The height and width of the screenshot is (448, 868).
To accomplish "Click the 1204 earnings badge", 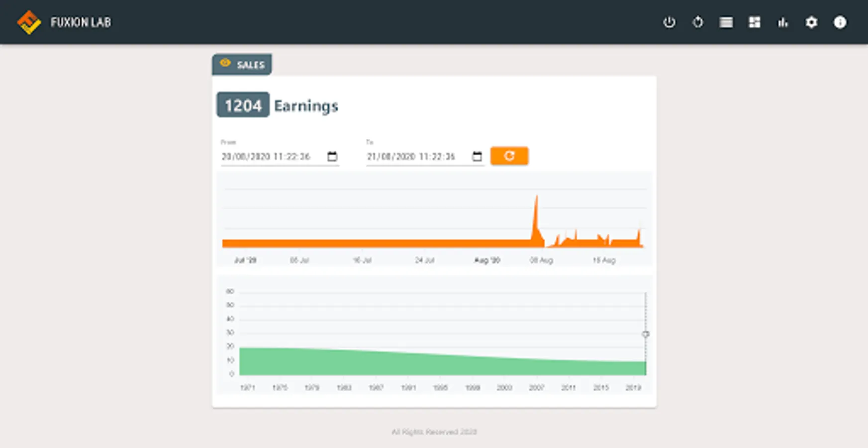I will (x=243, y=105).
